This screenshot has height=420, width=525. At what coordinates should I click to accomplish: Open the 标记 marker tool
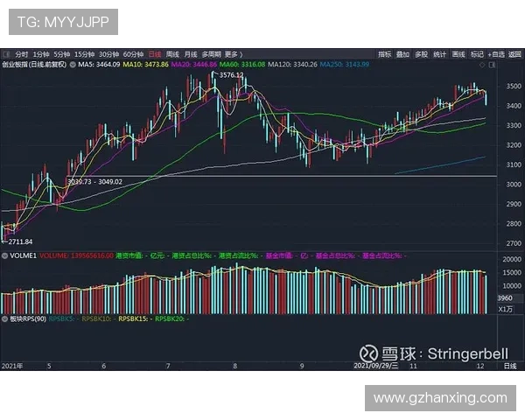[477, 53]
